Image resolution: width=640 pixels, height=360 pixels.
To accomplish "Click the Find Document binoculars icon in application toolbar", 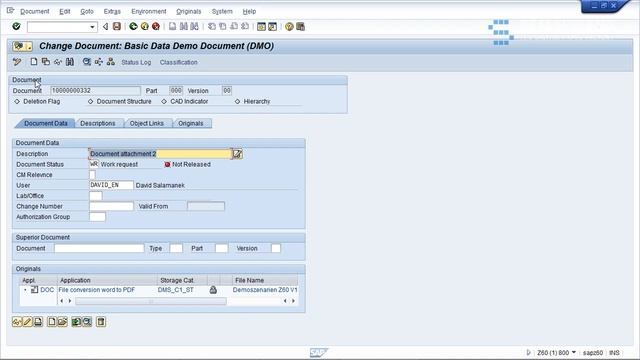I will point(70,62).
